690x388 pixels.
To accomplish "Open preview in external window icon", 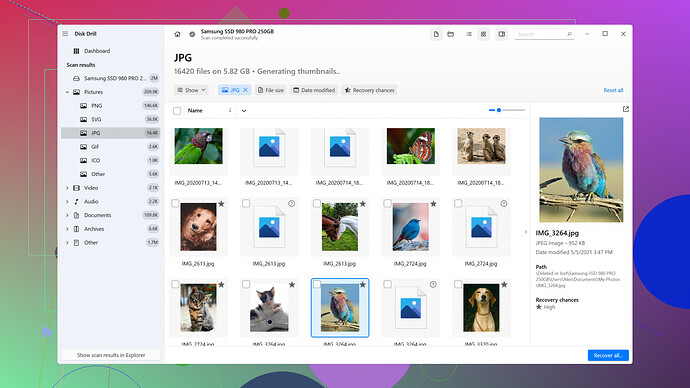I will click(x=626, y=109).
